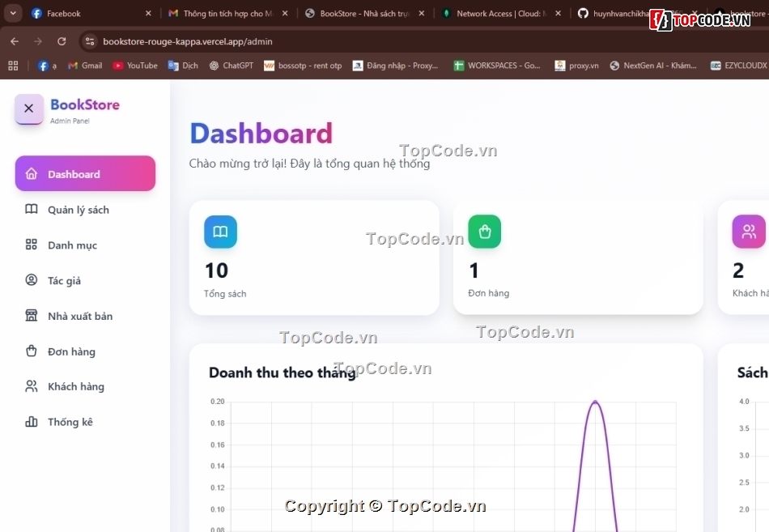Open the ChatGPT bookmark link
Screen dimensions: 769x532
pyautogui.click(x=231, y=66)
